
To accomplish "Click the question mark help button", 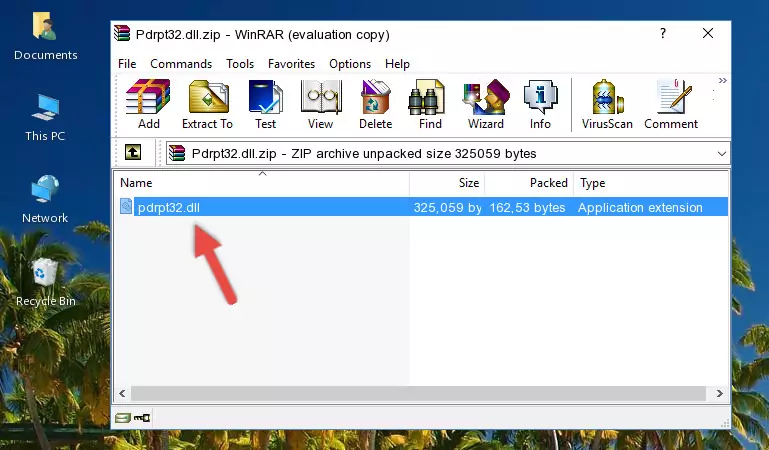I will coord(663,33).
